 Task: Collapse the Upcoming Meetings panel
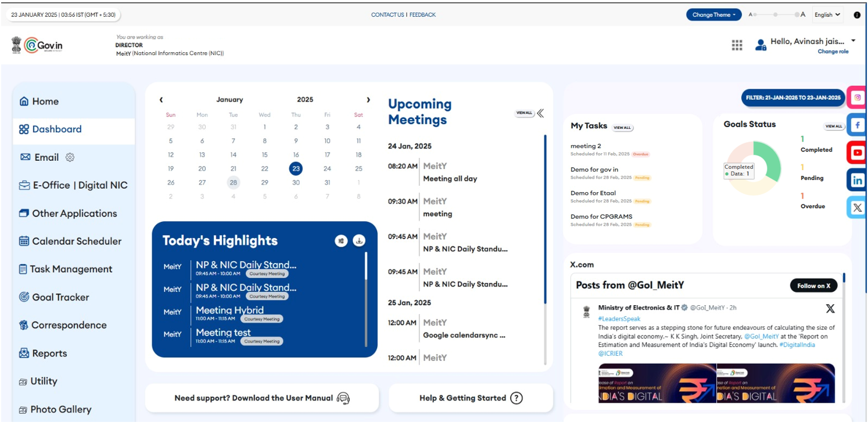tap(540, 113)
